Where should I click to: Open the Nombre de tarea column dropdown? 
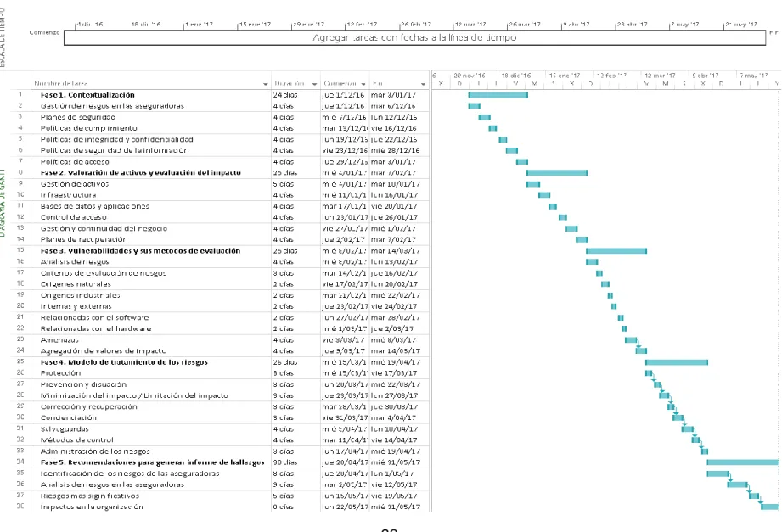point(265,84)
